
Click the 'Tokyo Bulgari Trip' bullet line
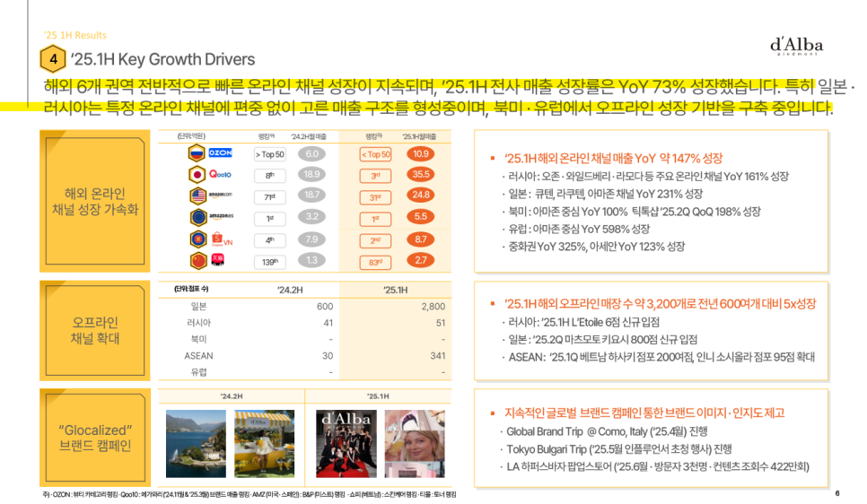[618, 449]
